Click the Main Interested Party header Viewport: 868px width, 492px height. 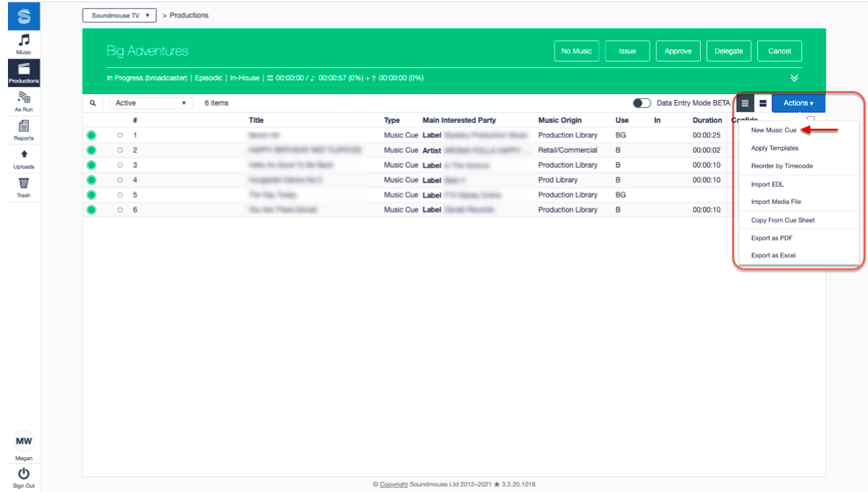[x=459, y=120]
